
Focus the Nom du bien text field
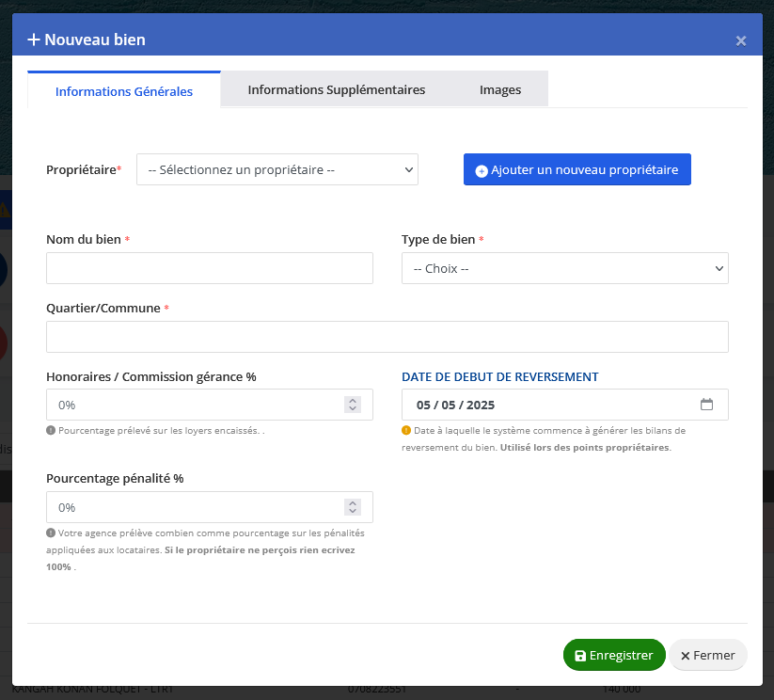[x=209, y=268]
